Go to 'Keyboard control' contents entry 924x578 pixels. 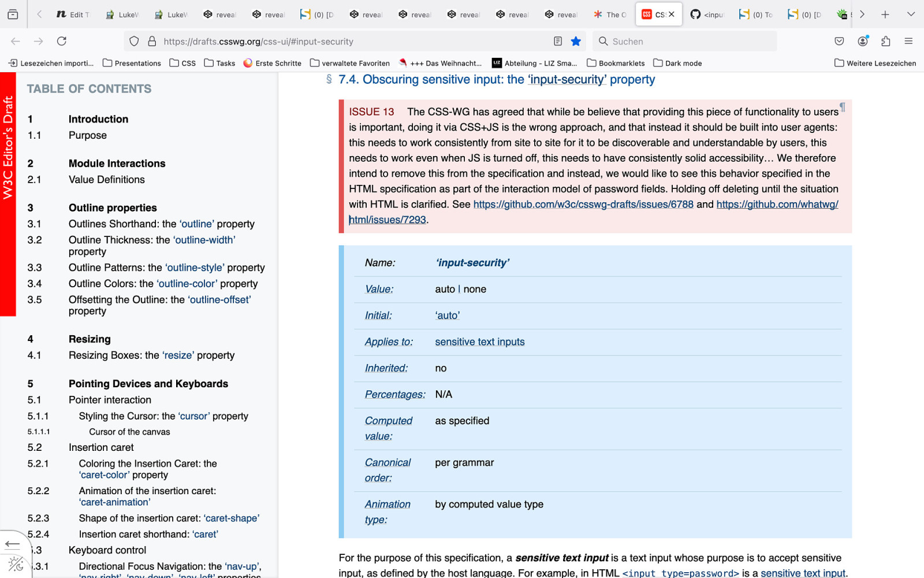[x=107, y=550]
